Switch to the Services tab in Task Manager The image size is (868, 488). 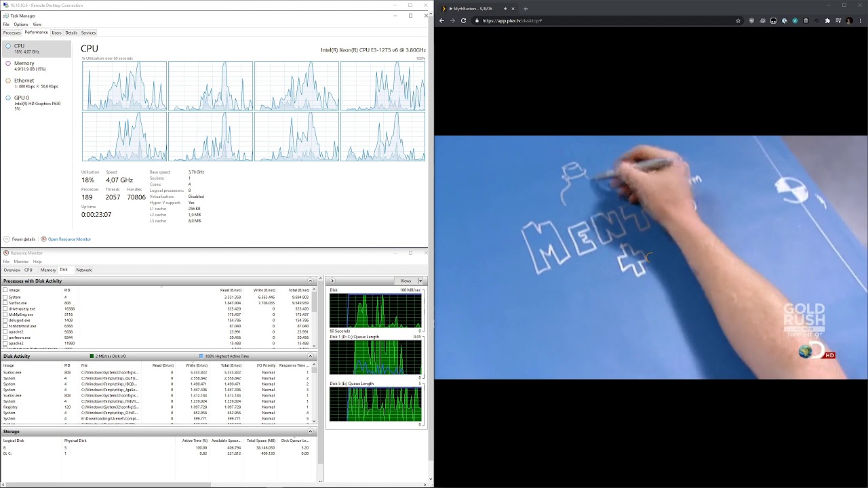pyautogui.click(x=88, y=33)
